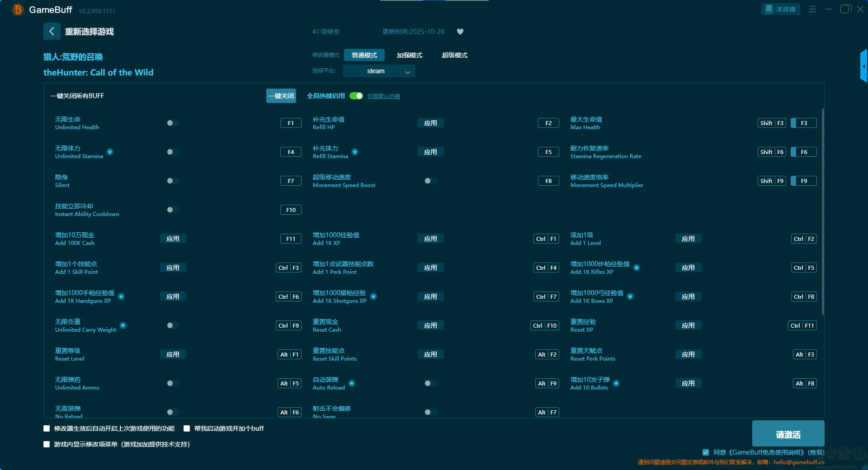Click the star badge beside Add 1K Rifles XP
Viewport: 868px width, 470px height.
(x=637, y=268)
